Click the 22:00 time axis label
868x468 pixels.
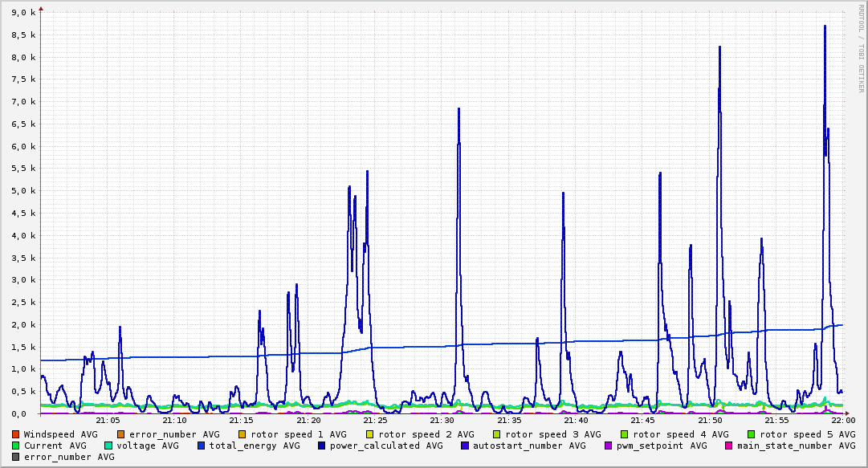coord(843,421)
